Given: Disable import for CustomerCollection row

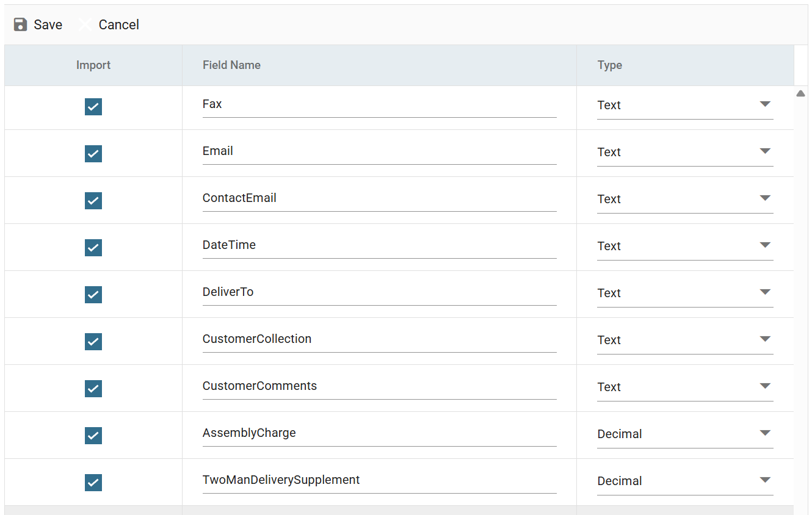Looking at the screenshot, I should pos(93,342).
